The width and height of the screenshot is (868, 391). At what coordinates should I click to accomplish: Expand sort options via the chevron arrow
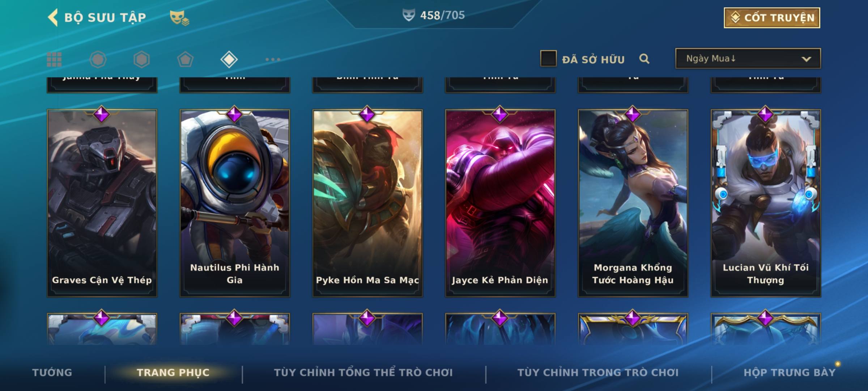pos(806,59)
